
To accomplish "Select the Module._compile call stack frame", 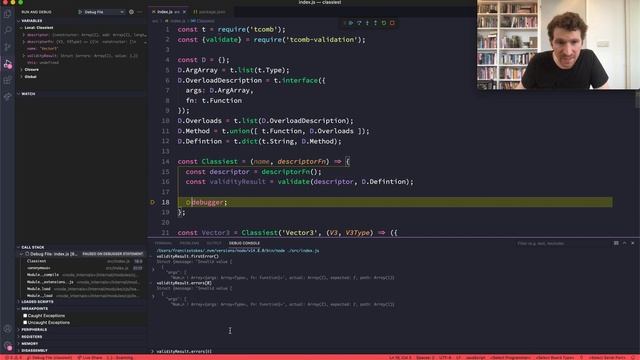I will tap(82, 275).
